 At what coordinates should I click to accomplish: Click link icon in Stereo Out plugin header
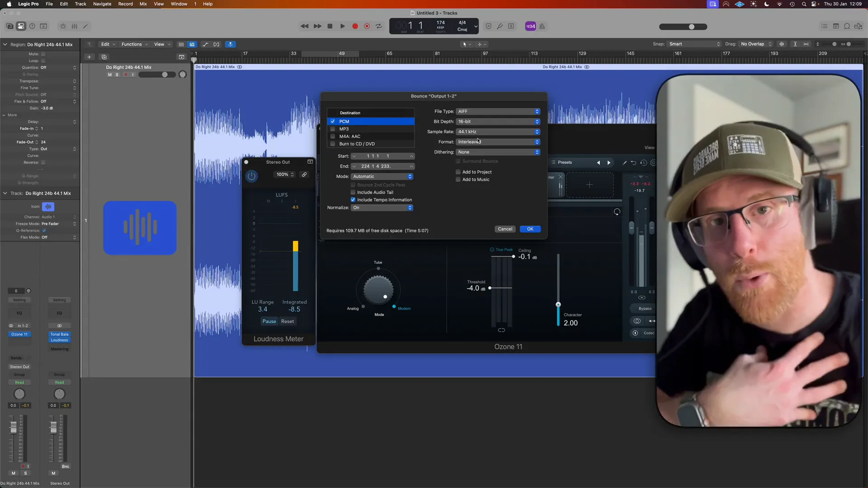pyautogui.click(x=304, y=174)
